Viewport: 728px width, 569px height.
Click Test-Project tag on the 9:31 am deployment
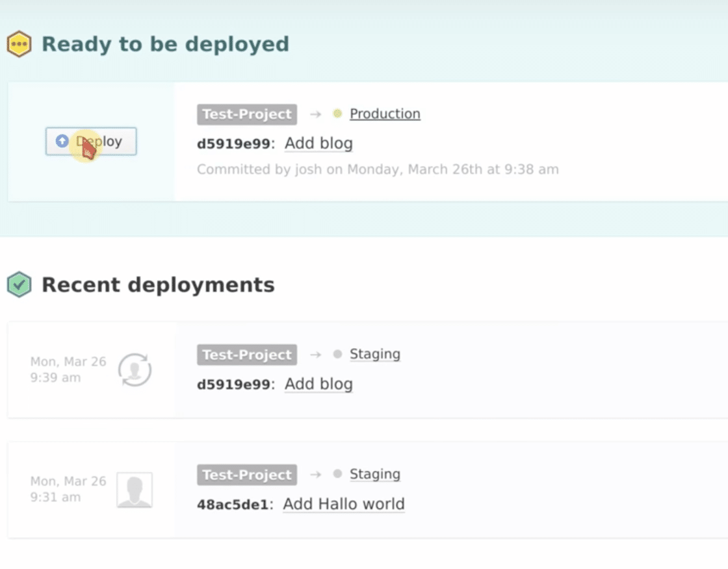tap(247, 475)
